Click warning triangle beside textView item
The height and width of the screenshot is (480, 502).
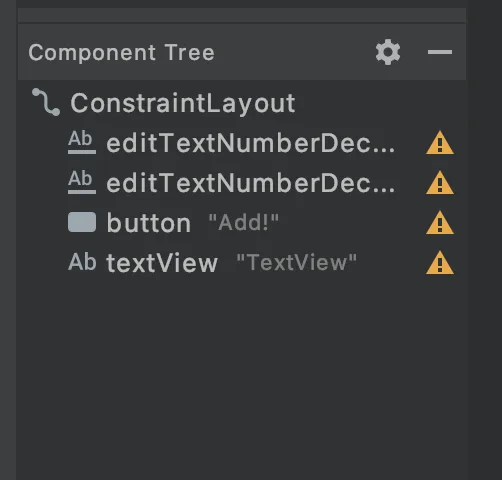tap(440, 263)
